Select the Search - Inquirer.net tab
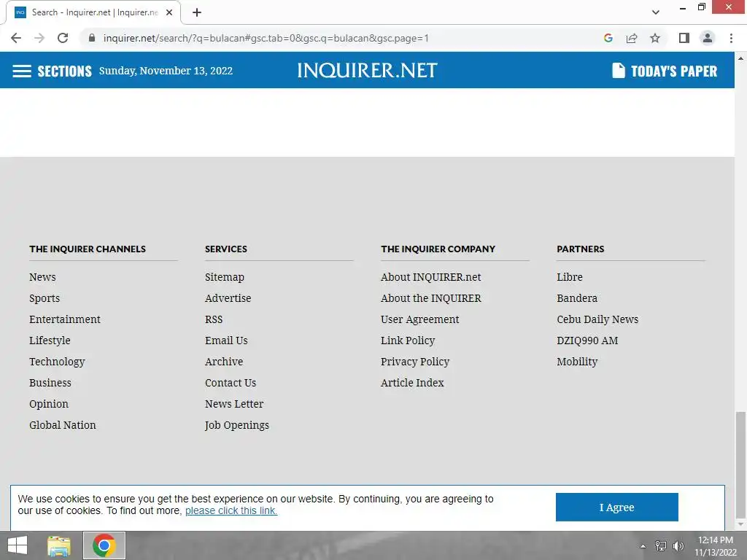The height and width of the screenshot is (560, 747). click(x=94, y=12)
